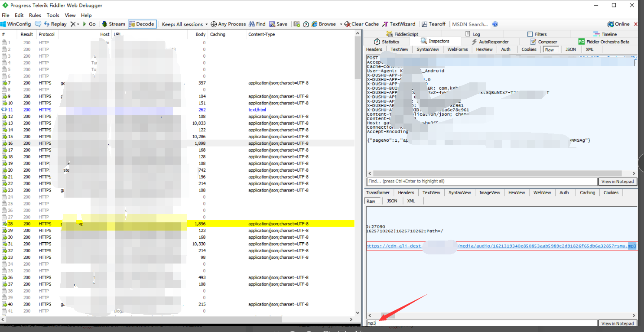Select Any Process target picker

228,24
